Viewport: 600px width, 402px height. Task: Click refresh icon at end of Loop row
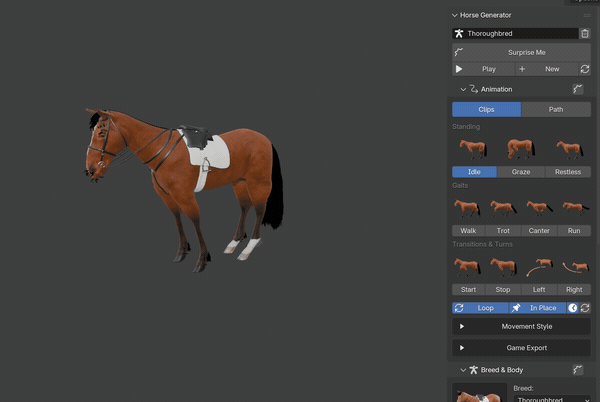point(585,308)
